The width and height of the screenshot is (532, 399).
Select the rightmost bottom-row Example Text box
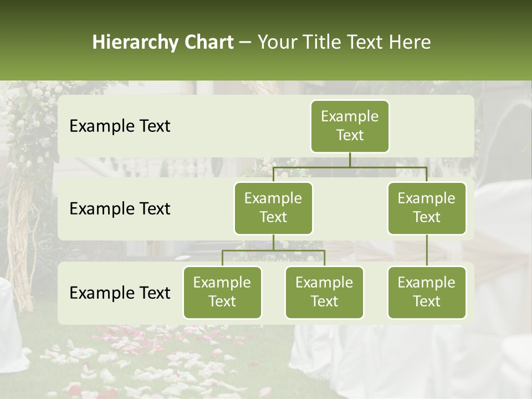pyautogui.click(x=427, y=293)
